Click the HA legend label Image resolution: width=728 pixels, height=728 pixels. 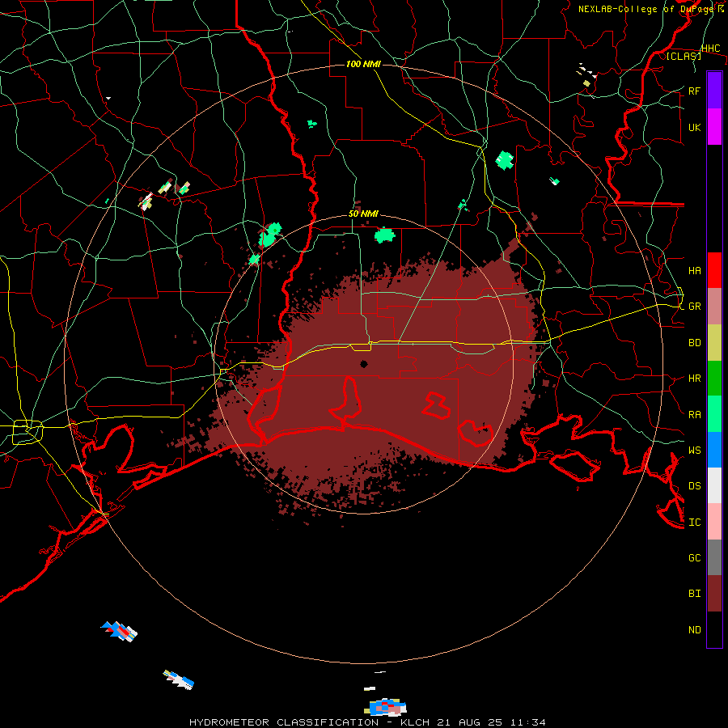694,270
